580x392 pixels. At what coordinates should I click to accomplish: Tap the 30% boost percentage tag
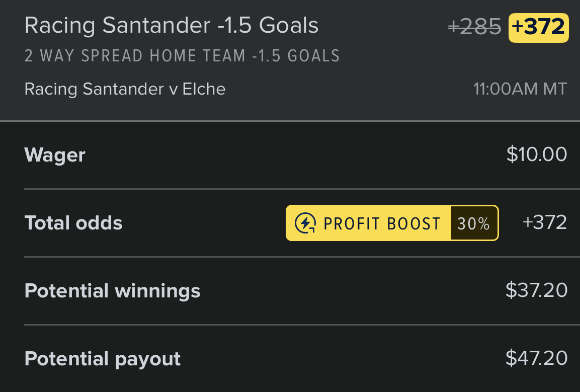(x=474, y=223)
